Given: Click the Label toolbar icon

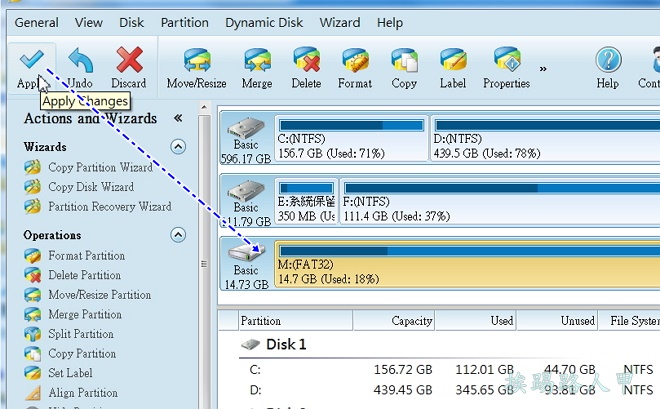Looking at the screenshot, I should [453, 59].
